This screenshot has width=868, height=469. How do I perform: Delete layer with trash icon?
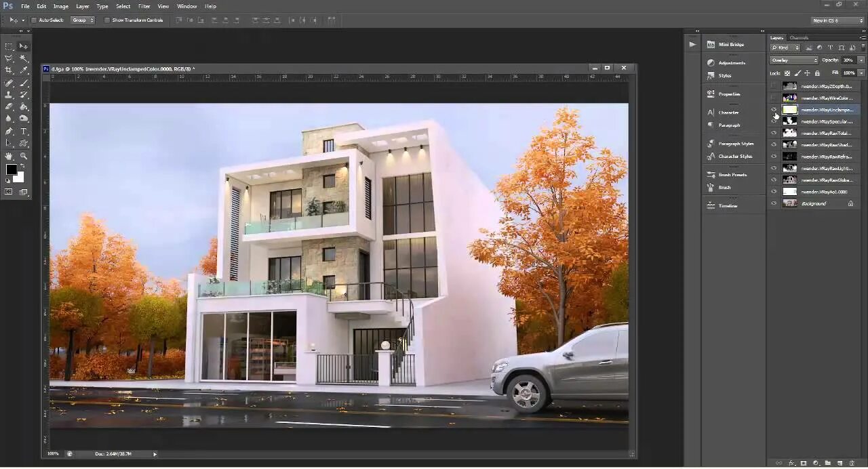pyautogui.click(x=852, y=463)
